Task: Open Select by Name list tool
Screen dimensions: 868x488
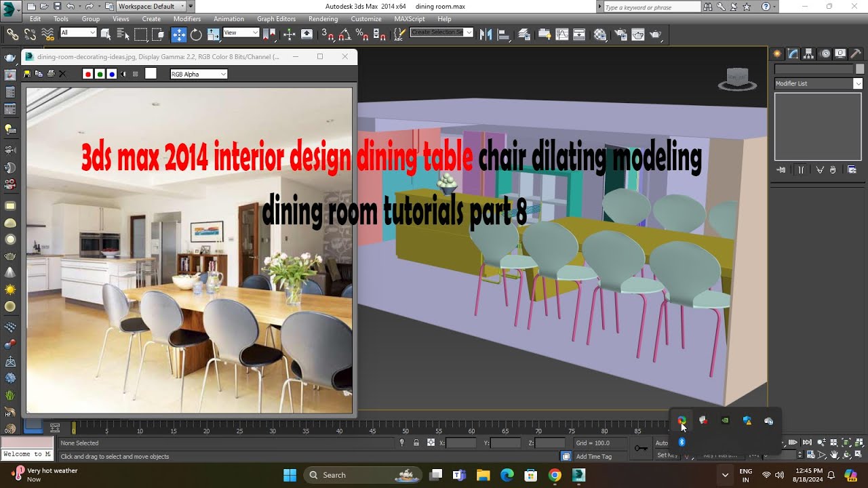Action: 123,35
